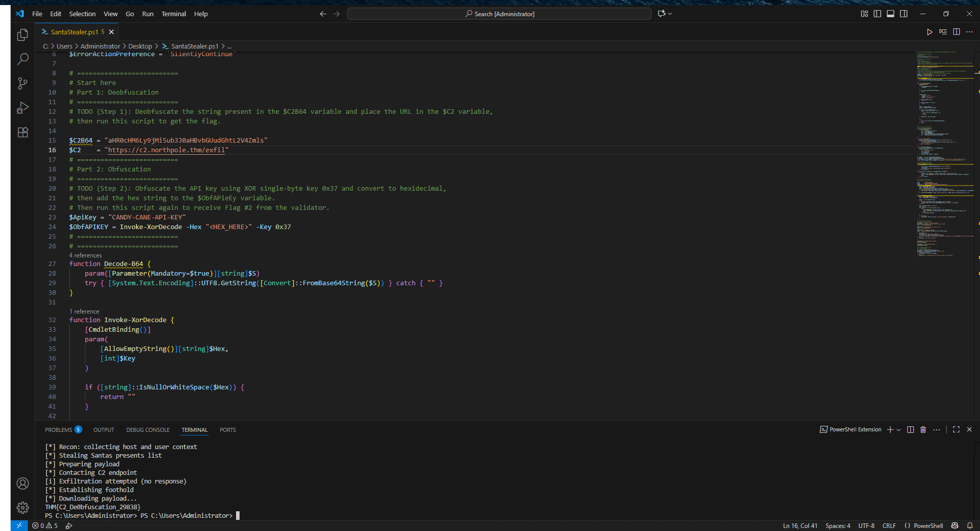Expand the Copilot dropdown chevron
This screenshot has width=980, height=531.
[x=670, y=14]
